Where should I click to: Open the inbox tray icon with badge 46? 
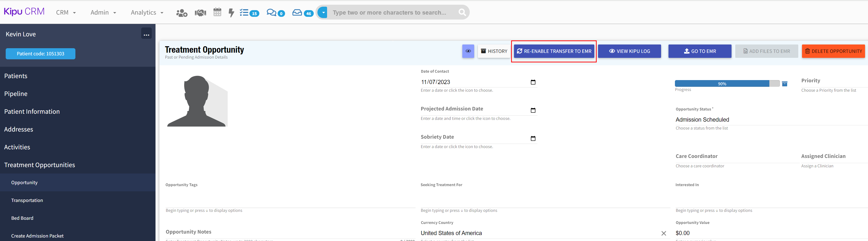pyautogui.click(x=297, y=13)
